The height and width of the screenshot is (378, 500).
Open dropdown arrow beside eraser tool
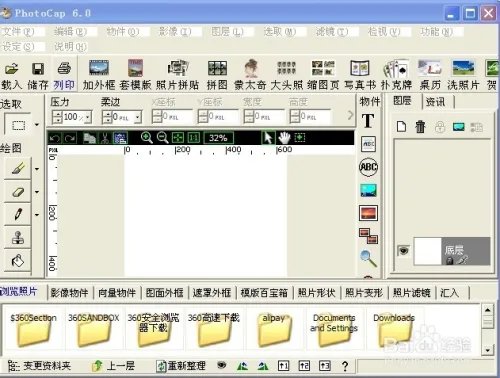(37, 192)
